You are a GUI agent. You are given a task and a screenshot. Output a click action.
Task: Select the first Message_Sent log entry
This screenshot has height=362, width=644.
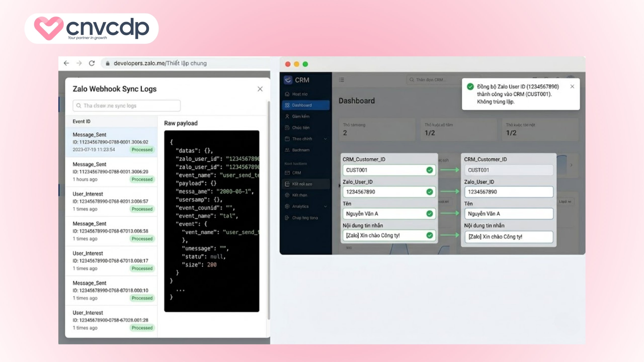tap(111, 142)
